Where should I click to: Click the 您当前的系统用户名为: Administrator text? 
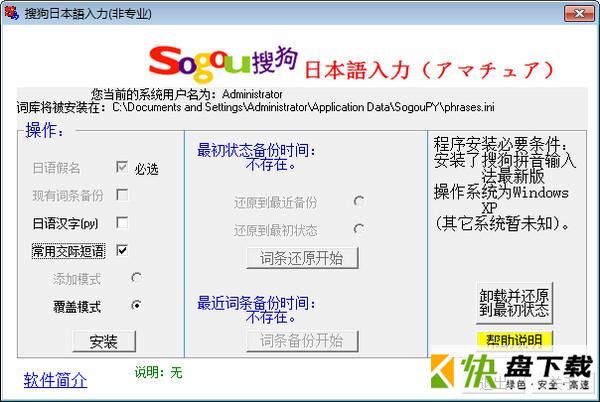click(x=187, y=94)
